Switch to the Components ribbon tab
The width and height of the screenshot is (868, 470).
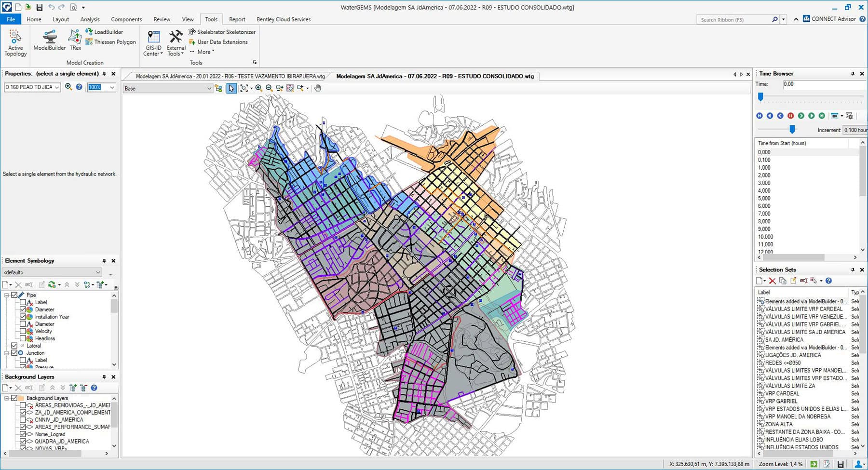(126, 19)
